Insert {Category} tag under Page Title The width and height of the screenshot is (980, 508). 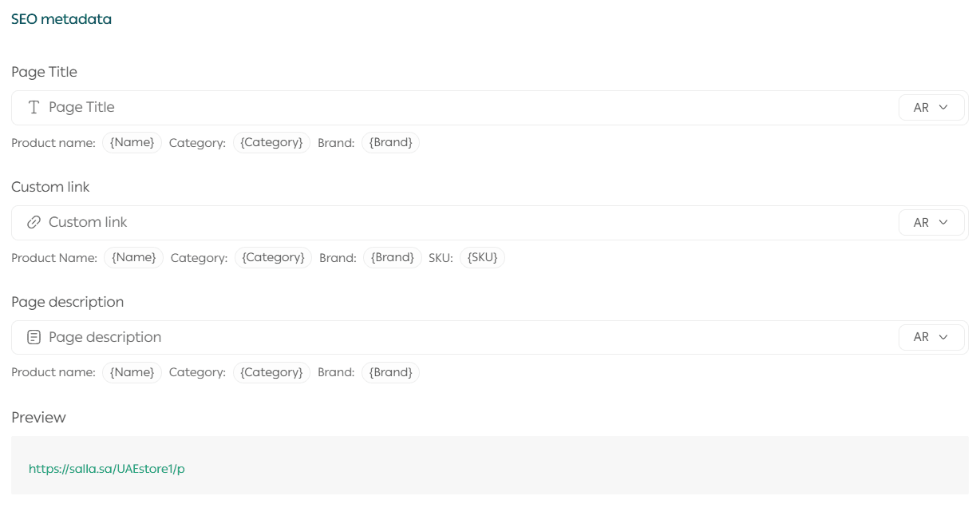click(272, 142)
